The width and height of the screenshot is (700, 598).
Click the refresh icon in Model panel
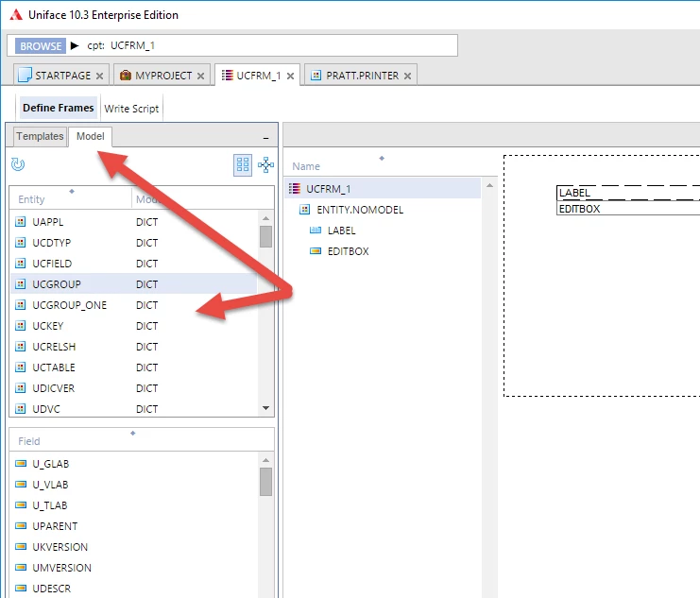coord(18,164)
